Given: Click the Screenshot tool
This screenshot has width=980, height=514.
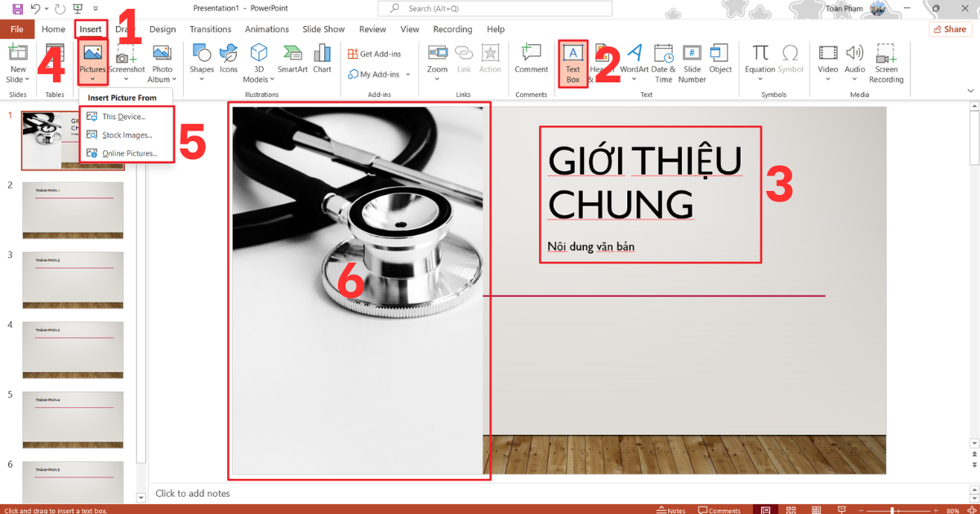Looking at the screenshot, I should tap(127, 64).
